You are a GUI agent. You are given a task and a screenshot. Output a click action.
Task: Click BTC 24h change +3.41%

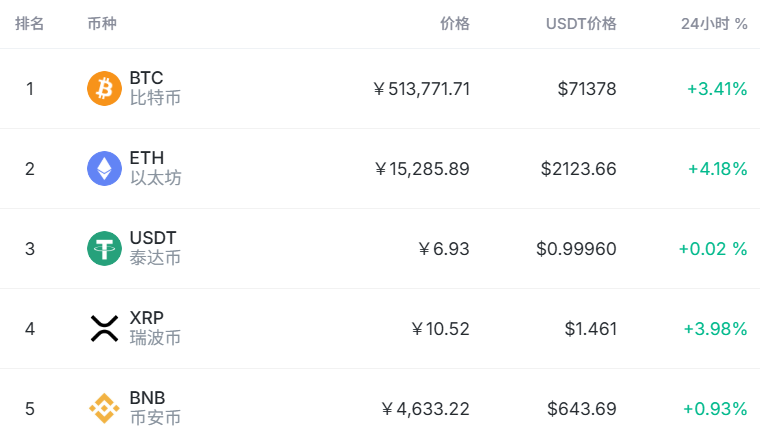[717, 89]
